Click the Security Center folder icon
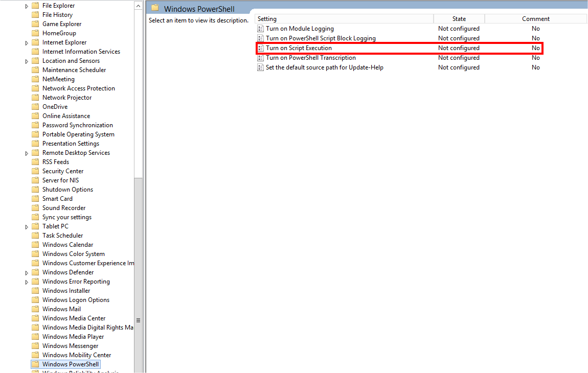Viewport: 588px width, 373px height. (x=35, y=171)
